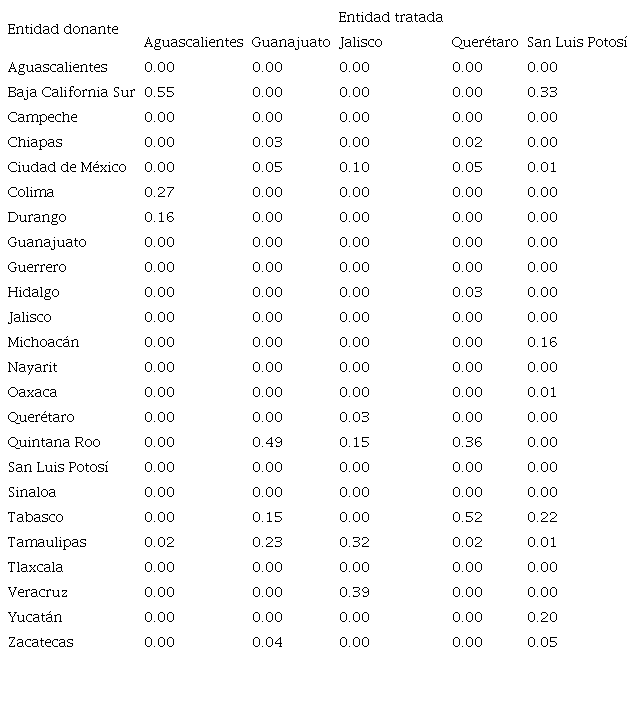636x709 pixels.
Task: Click the 0.20 value in Yucatán row
Action: point(542,618)
